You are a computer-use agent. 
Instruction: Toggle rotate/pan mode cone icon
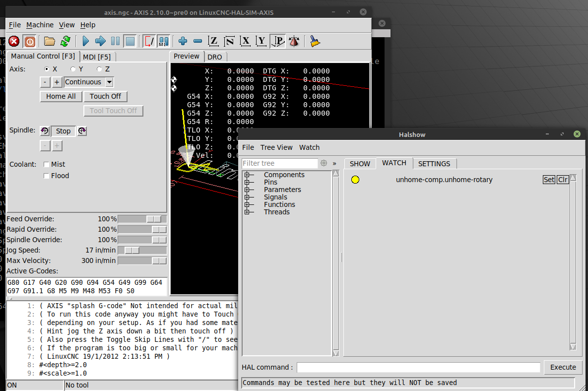tap(294, 41)
